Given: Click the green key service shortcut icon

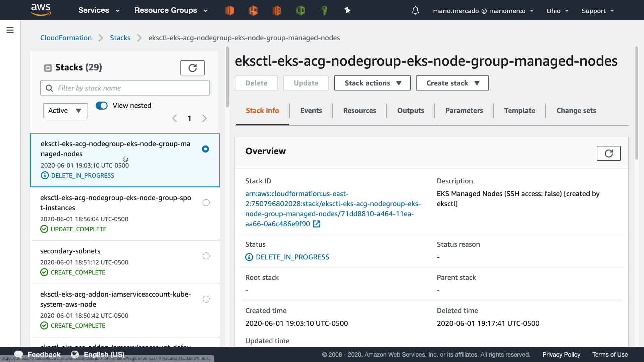Looking at the screenshot, I should pos(324,11).
